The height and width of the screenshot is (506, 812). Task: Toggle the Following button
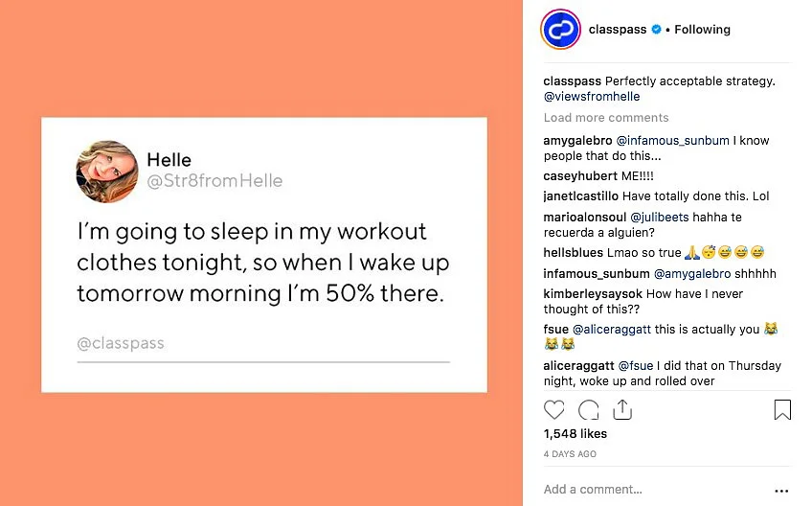702,30
